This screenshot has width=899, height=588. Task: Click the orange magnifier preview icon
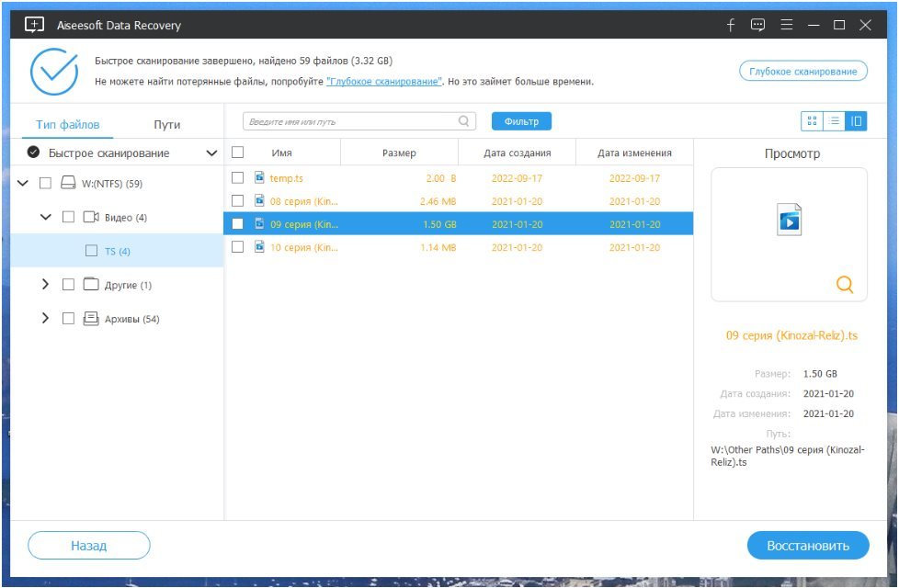point(844,285)
